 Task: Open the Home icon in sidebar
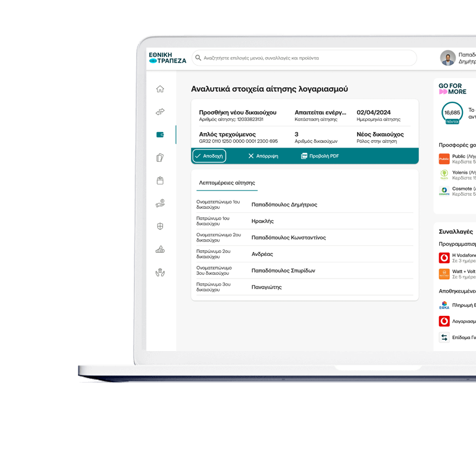coord(160,89)
